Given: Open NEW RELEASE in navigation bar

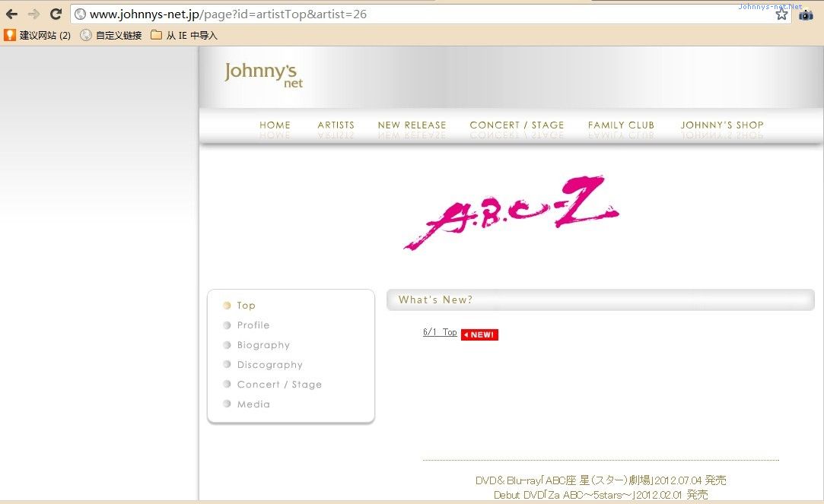Looking at the screenshot, I should click(x=412, y=125).
